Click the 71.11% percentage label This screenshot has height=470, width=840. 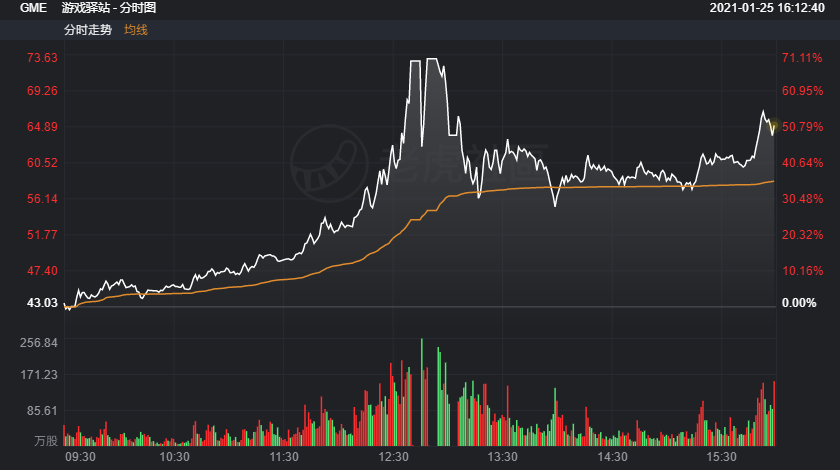pos(802,57)
